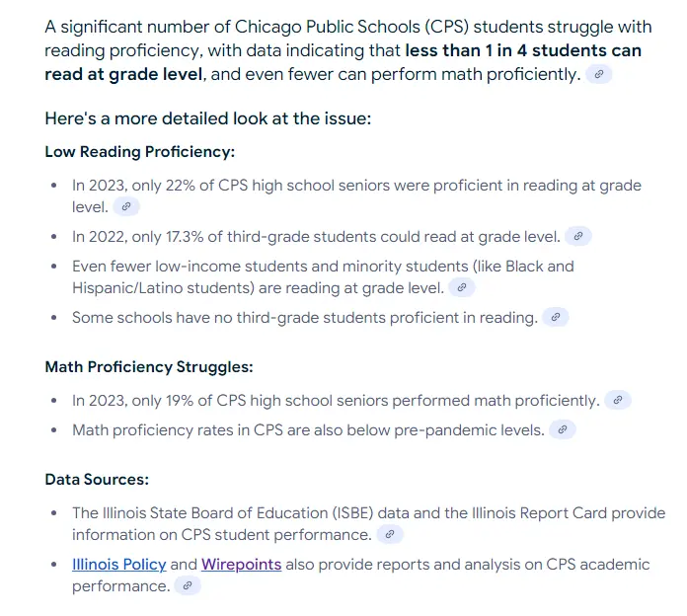Click citation icon after low-income and minority students bullet
Image resolution: width=687 pixels, height=616 pixels.
pos(462,287)
